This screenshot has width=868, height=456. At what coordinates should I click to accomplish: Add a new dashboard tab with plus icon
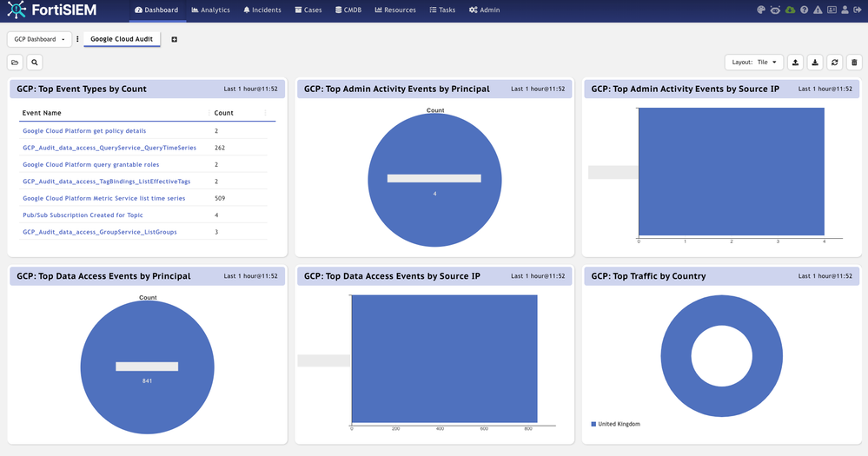175,39
